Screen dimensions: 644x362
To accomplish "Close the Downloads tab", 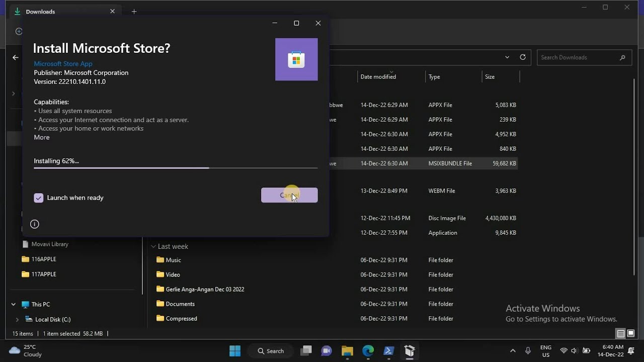I will (112, 12).
